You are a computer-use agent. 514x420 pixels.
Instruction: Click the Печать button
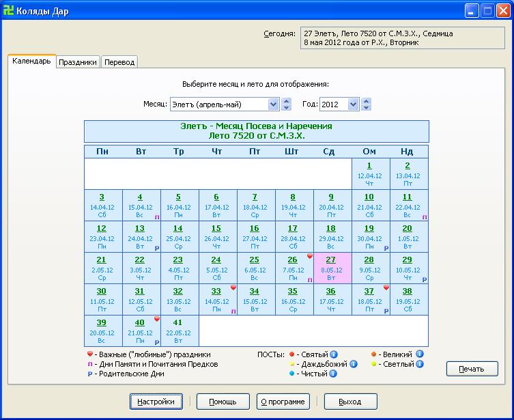[472, 369]
